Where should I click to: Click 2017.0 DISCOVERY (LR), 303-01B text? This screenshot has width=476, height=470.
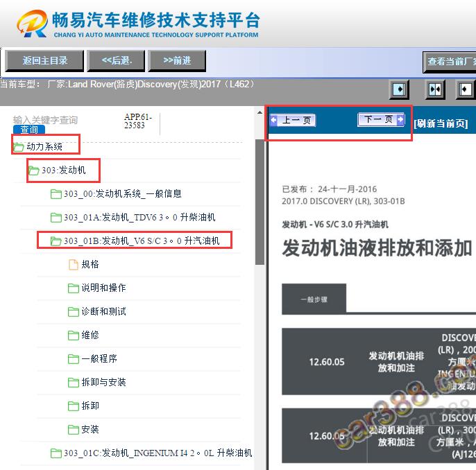(343, 201)
